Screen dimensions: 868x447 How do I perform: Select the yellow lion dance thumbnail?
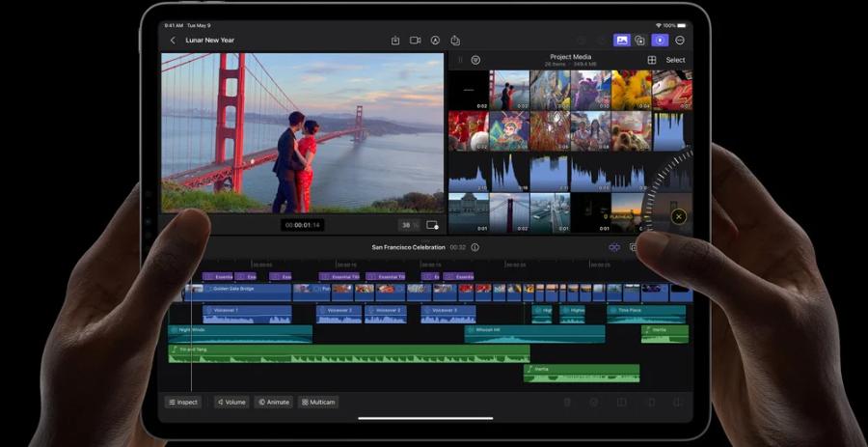pyautogui.click(x=632, y=90)
